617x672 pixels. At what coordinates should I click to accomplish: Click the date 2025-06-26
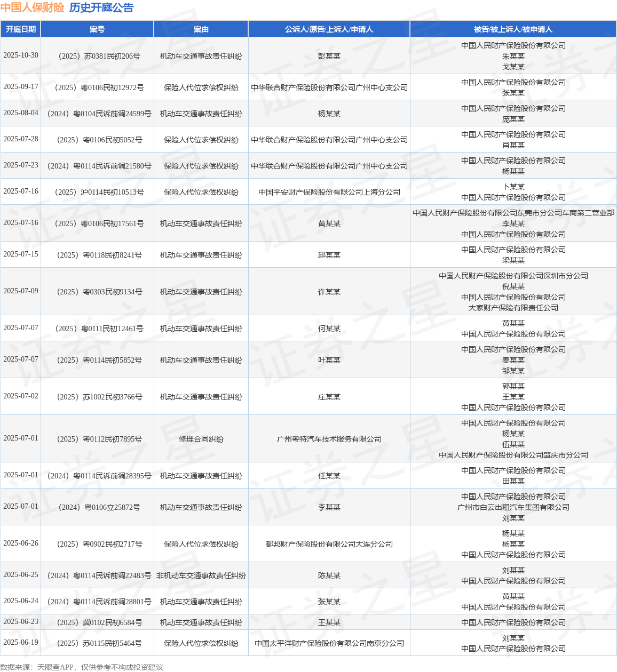(x=21, y=543)
